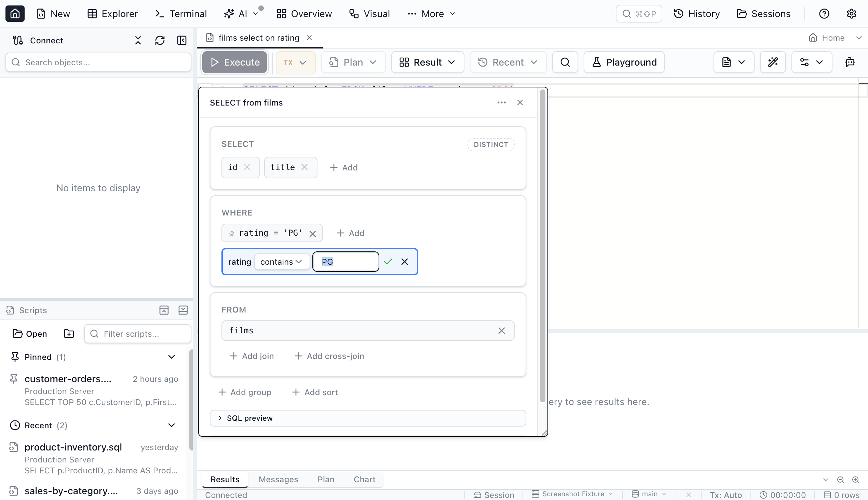Open settings gear icon
This screenshot has width=868, height=500.
click(x=851, y=14)
